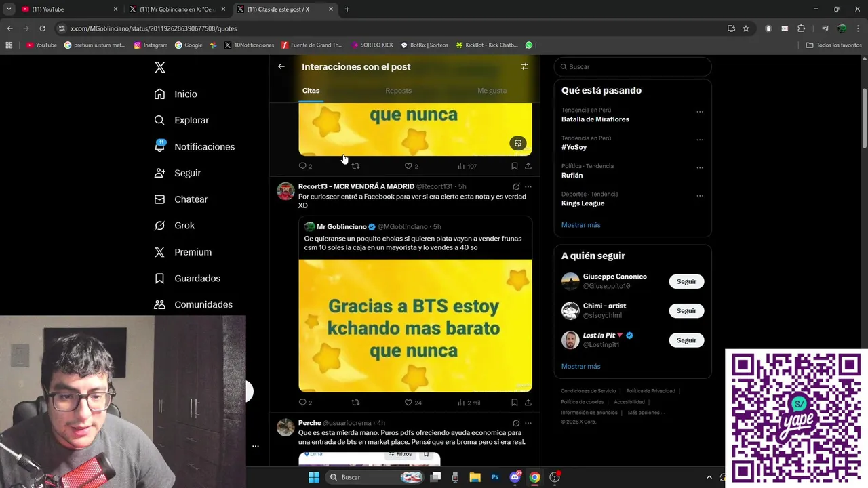Switch to the Citas tab

click(x=311, y=91)
